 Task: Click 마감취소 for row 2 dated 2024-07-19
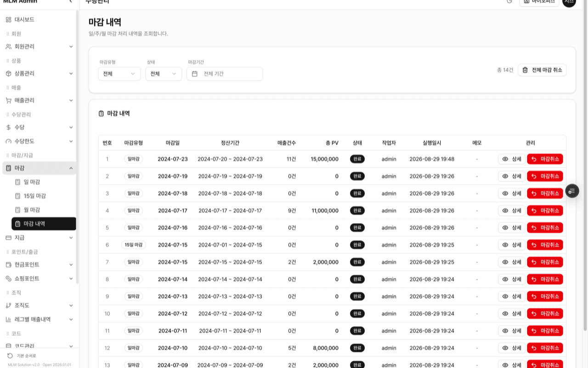pyautogui.click(x=545, y=176)
